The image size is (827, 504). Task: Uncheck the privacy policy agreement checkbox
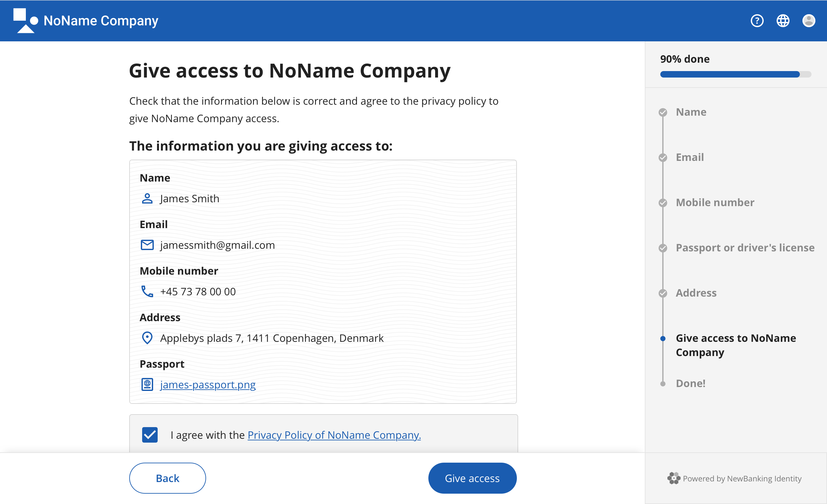click(150, 435)
